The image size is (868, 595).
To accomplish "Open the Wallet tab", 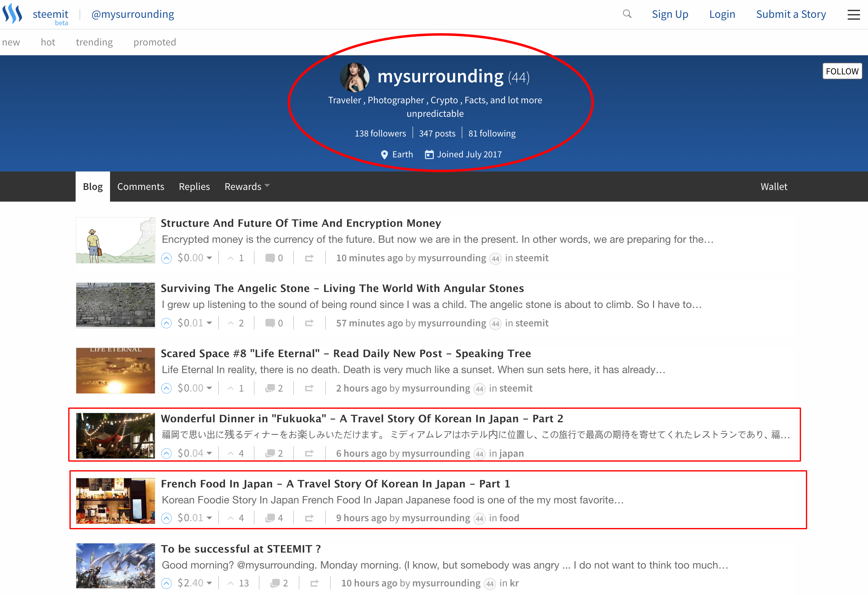I will point(774,186).
